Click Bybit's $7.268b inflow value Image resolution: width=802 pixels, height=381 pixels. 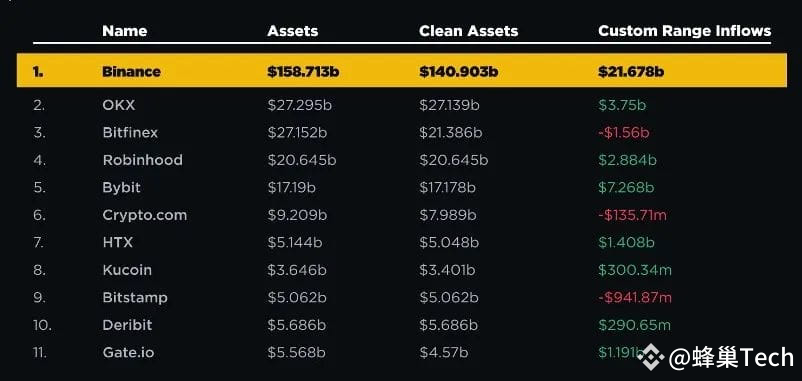pos(626,188)
